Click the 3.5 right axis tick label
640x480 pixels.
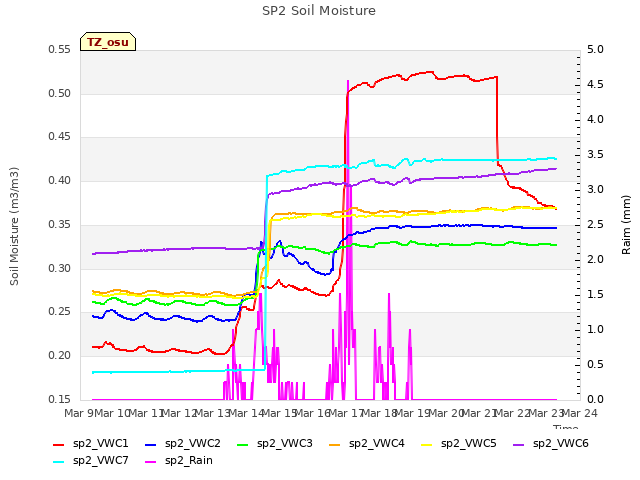595,154
